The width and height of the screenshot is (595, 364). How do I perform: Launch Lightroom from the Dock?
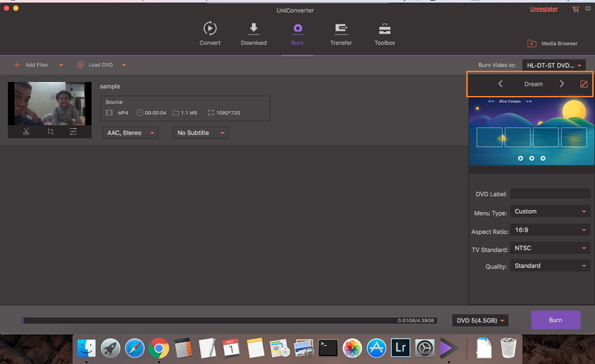coord(400,348)
